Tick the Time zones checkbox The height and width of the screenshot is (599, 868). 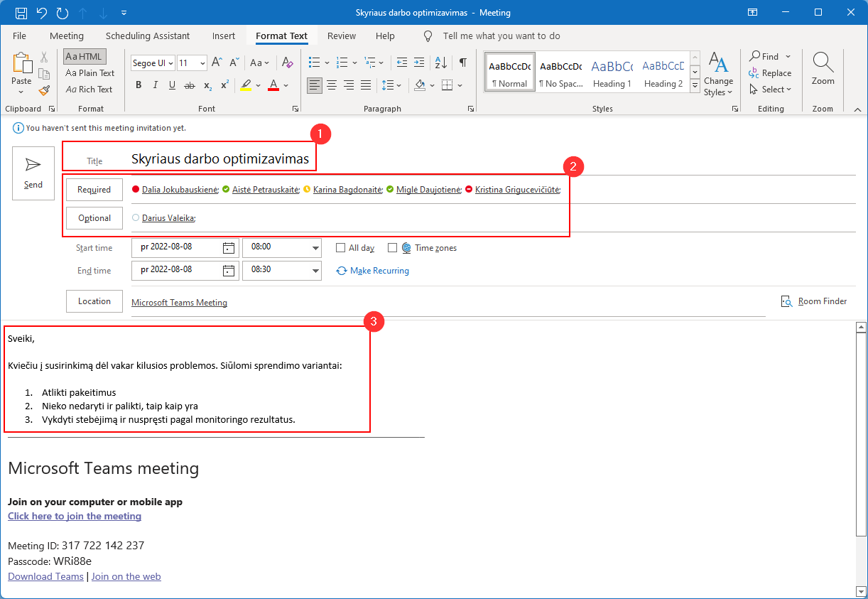click(392, 248)
